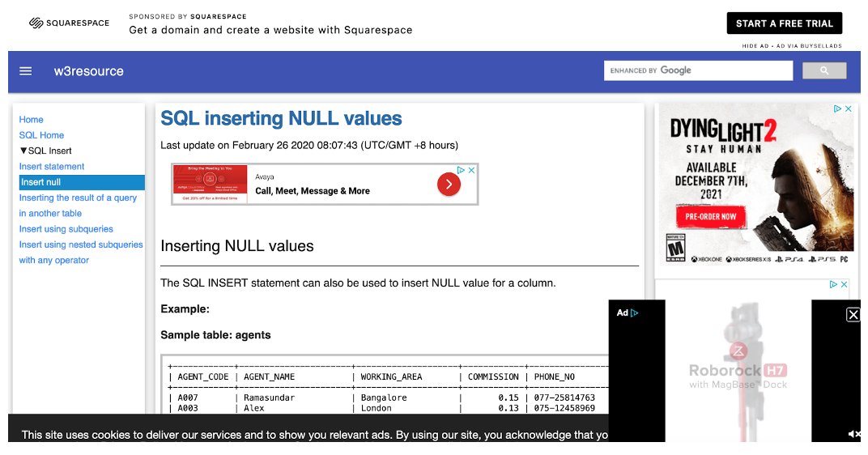Click the SQL inserting NULL values heading
Screen dimensions: 868x455
pos(281,118)
